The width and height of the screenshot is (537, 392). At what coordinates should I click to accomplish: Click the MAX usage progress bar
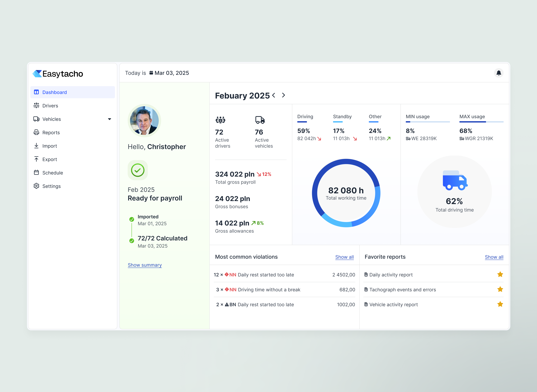481,122
